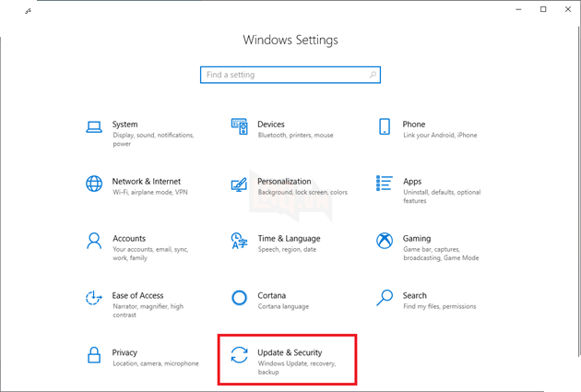Click 'Display, sound, notifications, power' description

point(153,139)
